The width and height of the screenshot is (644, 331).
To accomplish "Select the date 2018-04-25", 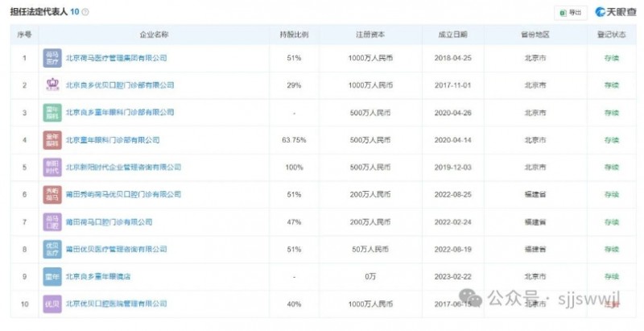I will click(x=452, y=58).
